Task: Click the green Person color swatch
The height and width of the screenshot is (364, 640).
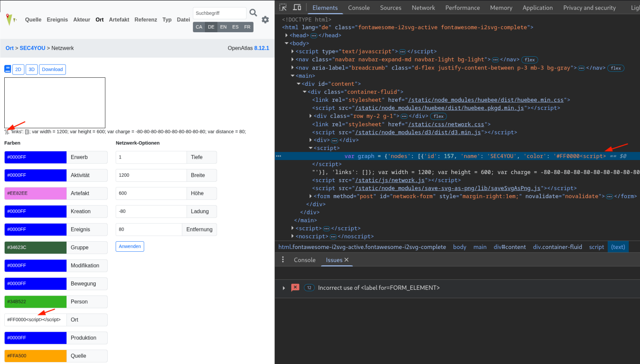Action: point(35,302)
